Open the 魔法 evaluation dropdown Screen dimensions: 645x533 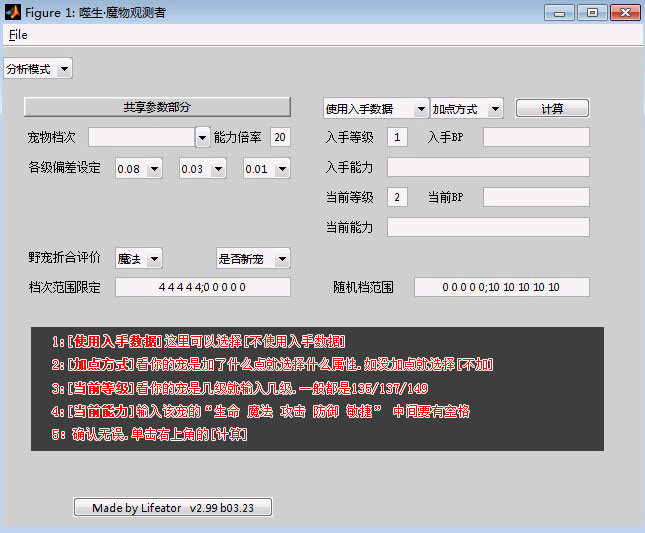pyautogui.click(x=138, y=259)
